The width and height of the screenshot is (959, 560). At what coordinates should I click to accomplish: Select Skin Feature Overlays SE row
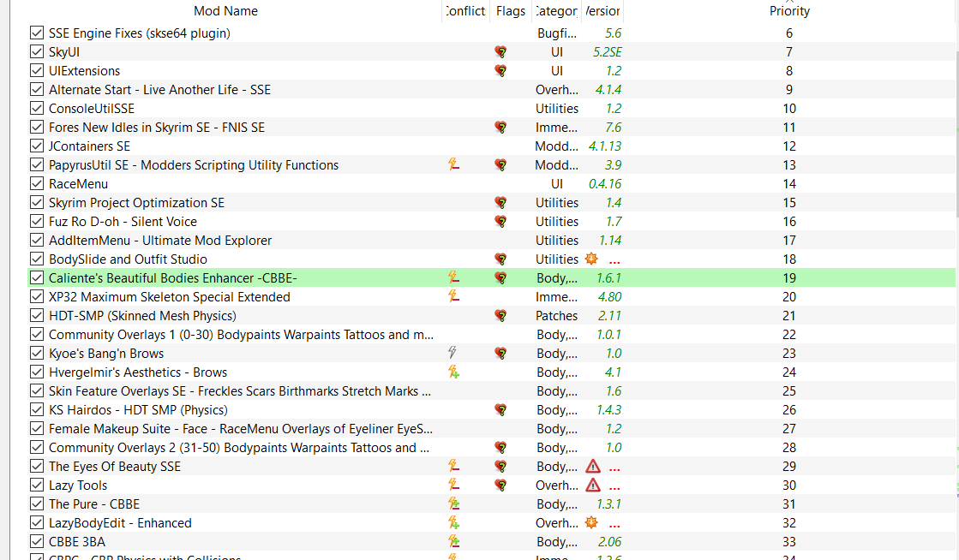pyautogui.click(x=491, y=390)
